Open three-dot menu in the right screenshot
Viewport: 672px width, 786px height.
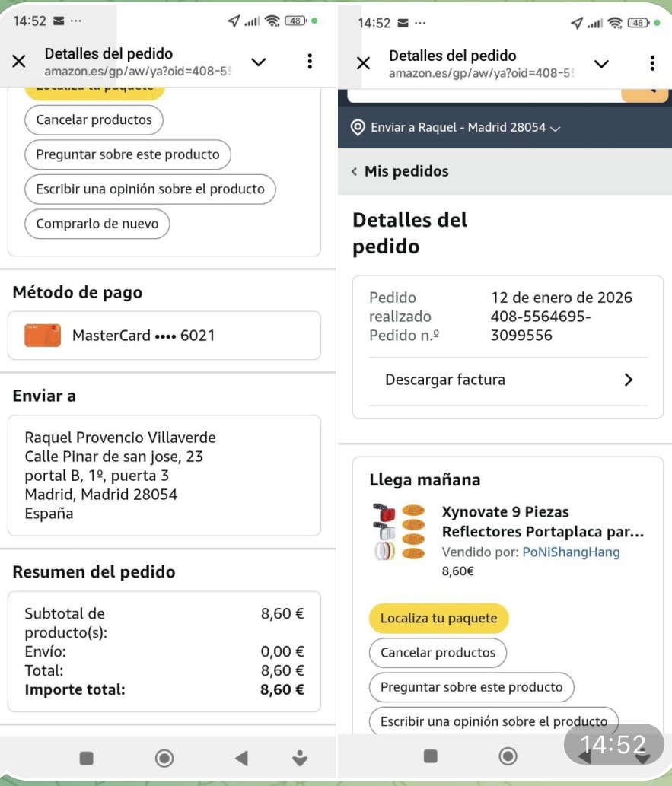pyautogui.click(x=652, y=63)
